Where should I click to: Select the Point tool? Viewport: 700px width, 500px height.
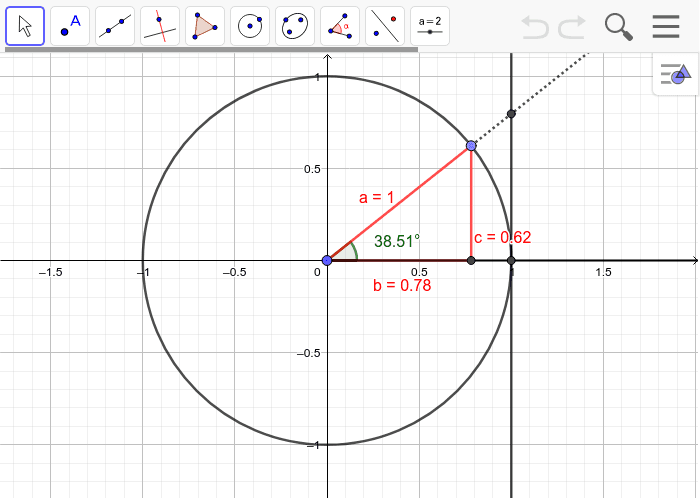tap(70, 26)
